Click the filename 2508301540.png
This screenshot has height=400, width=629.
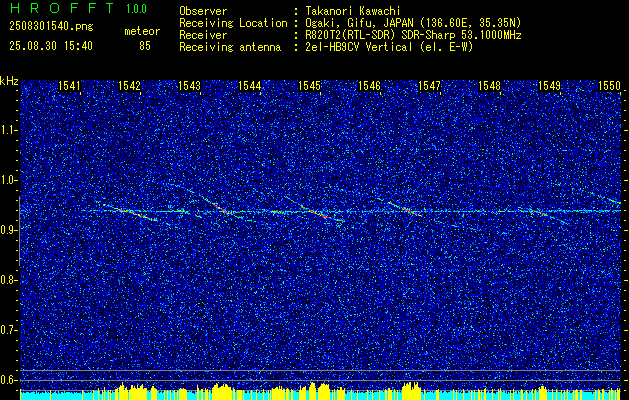(x=51, y=27)
